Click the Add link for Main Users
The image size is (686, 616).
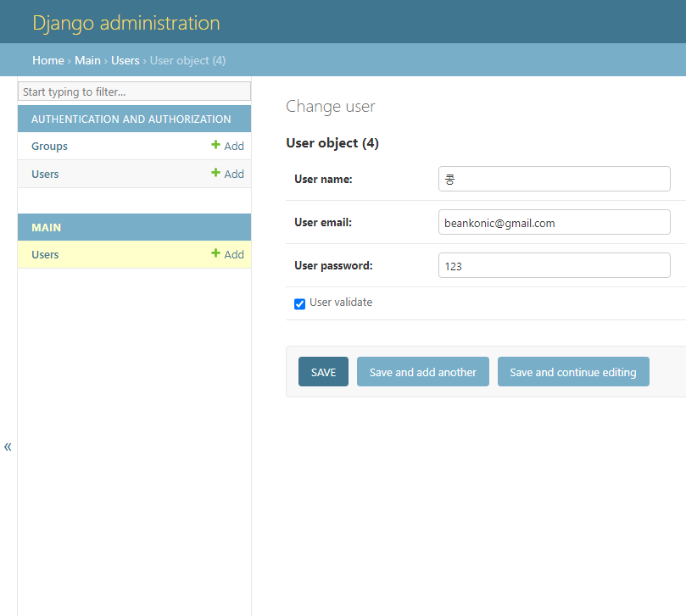(x=227, y=254)
